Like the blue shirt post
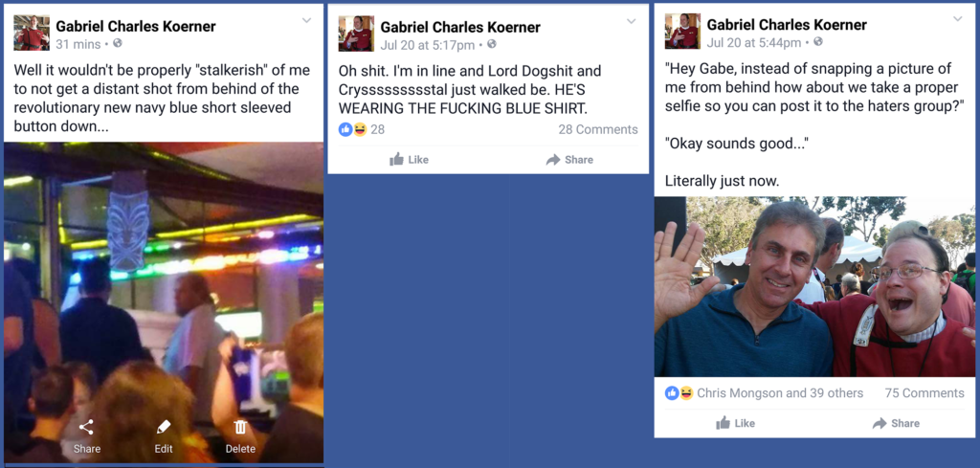Image resolution: width=980 pixels, height=468 pixels. (409, 159)
